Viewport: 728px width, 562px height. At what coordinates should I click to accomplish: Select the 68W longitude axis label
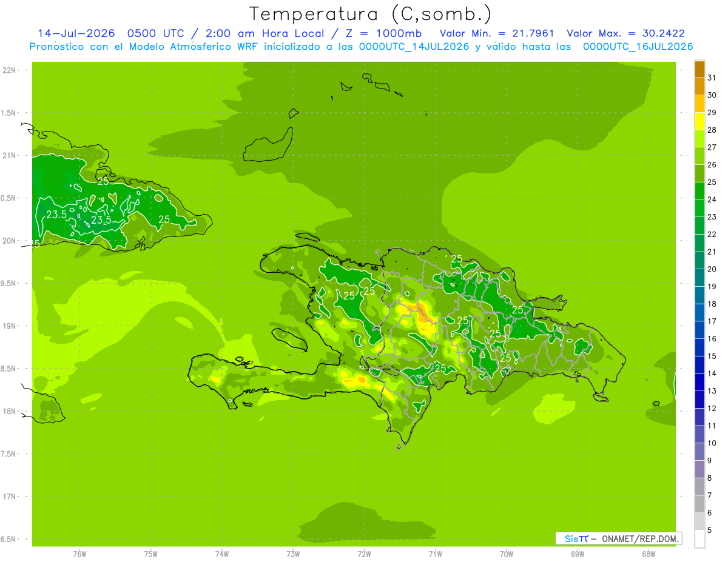tap(648, 554)
